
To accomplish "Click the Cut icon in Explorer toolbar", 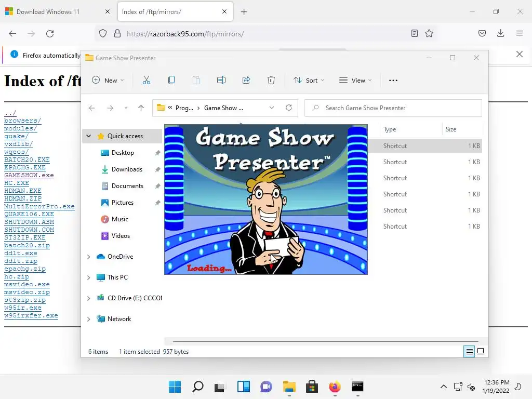I will [x=146, y=81].
